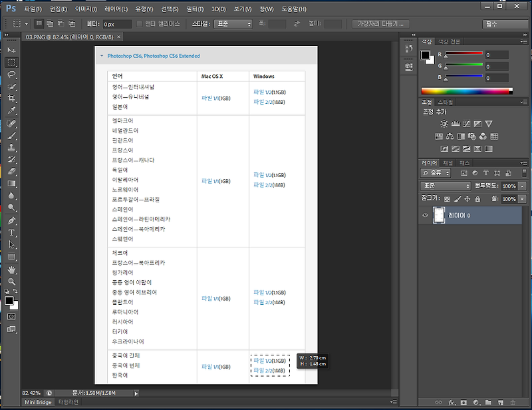Click the zoom 82.42% field
The image size is (532, 410).
click(x=31, y=393)
